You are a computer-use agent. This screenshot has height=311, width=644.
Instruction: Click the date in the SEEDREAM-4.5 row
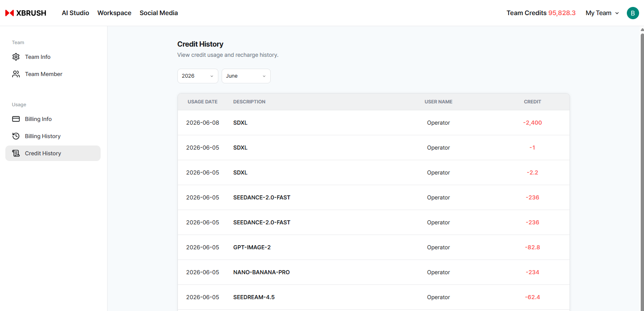[203, 297]
